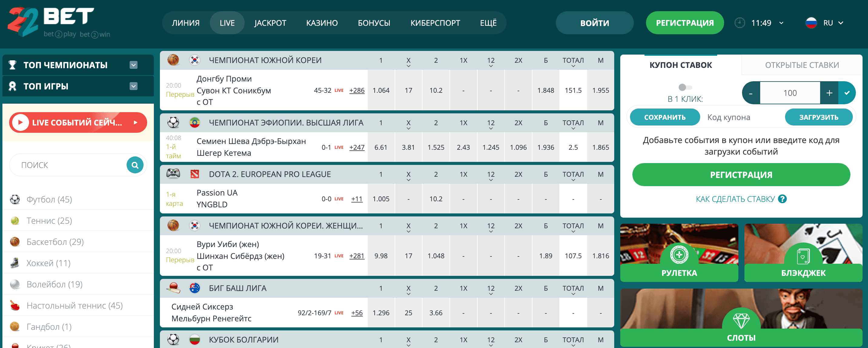Open the 22Bet logo home link
868x348 pixels.
click(x=59, y=22)
